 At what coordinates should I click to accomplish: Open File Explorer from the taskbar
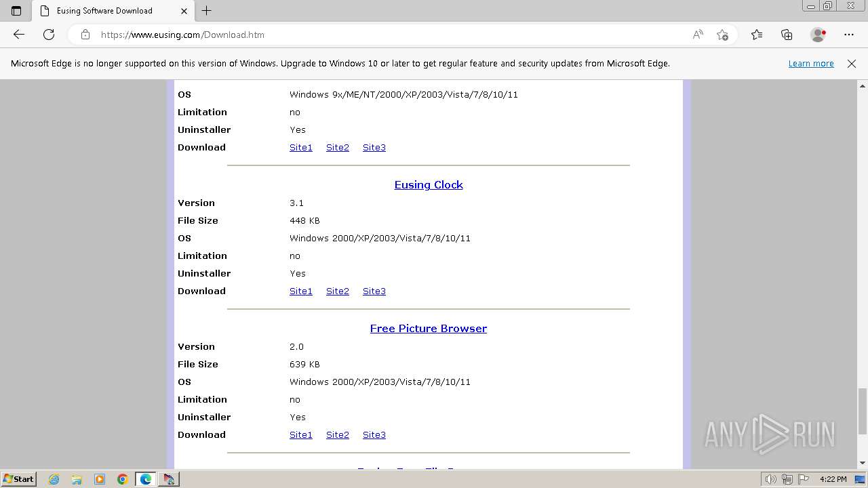(77, 479)
